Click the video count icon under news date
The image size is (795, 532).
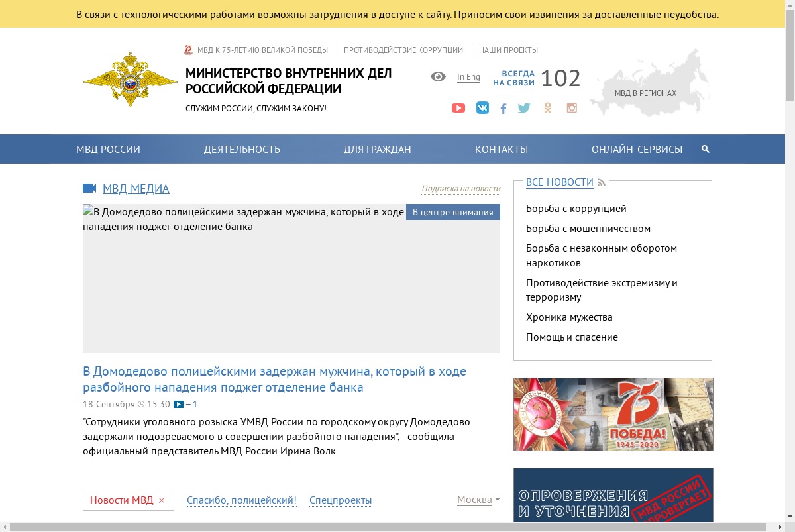(x=178, y=404)
